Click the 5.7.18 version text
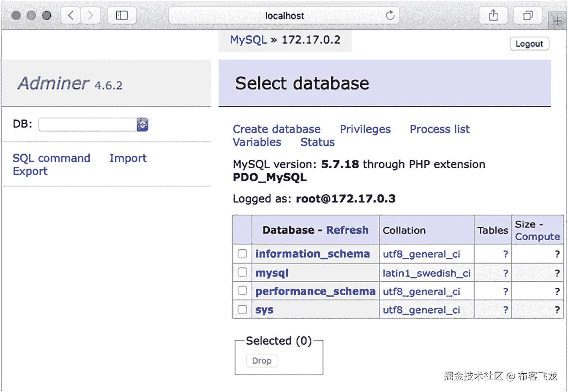 click(340, 164)
